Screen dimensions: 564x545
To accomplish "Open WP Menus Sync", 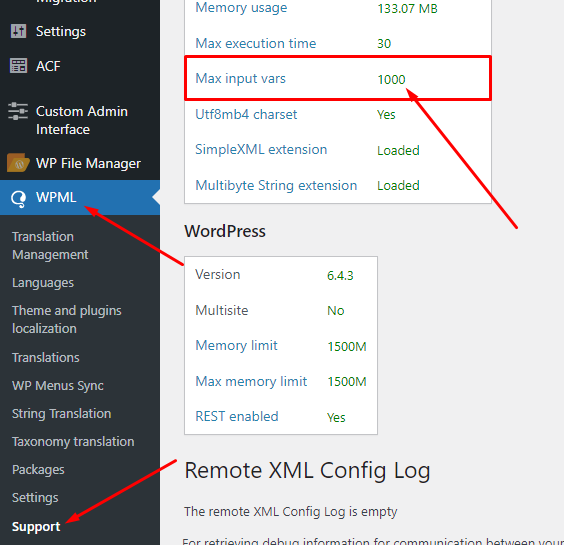I will pos(58,386).
